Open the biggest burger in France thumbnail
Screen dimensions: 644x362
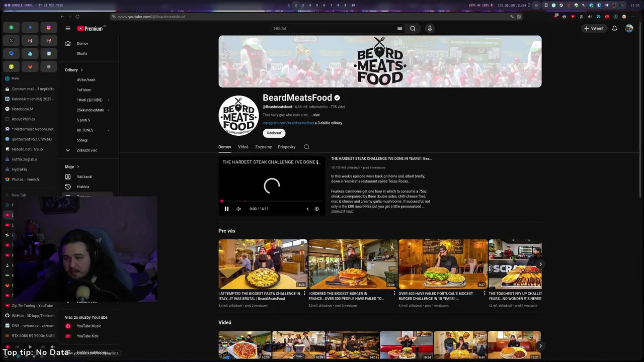(353, 263)
